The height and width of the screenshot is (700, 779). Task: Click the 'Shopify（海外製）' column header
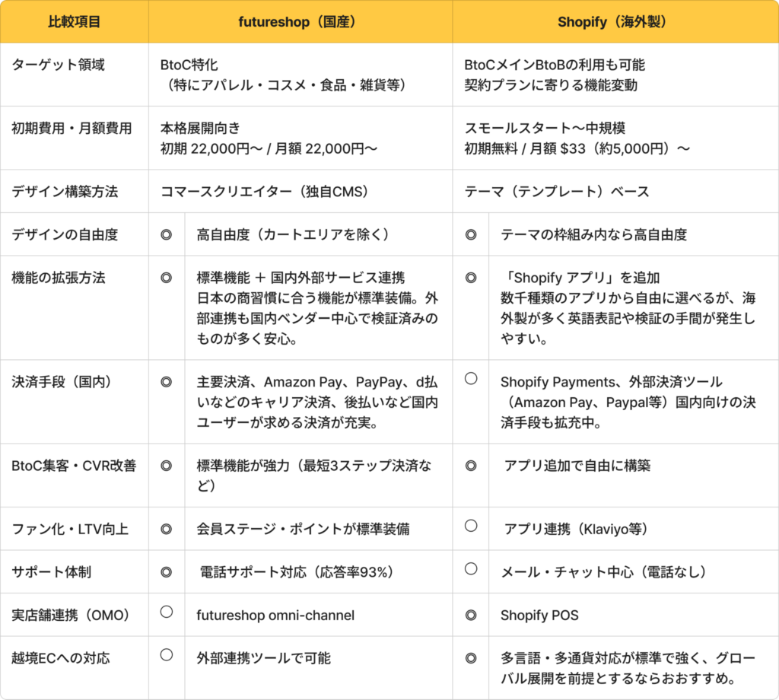[615, 22]
